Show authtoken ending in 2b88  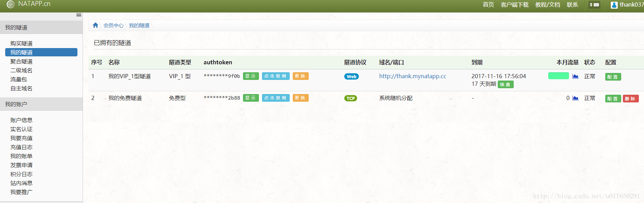[251, 98]
